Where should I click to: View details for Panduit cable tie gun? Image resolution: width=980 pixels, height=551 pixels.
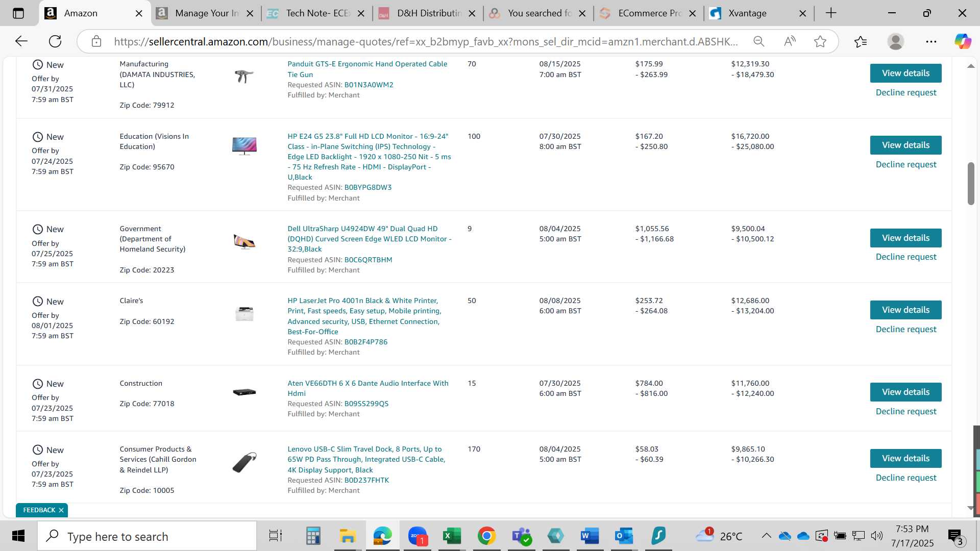(x=905, y=73)
